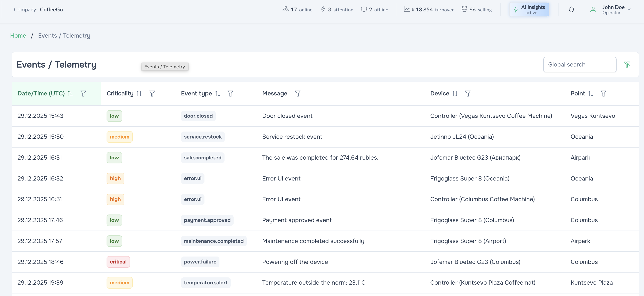
Task: Open the AI Insights active button
Action: pyautogui.click(x=529, y=10)
